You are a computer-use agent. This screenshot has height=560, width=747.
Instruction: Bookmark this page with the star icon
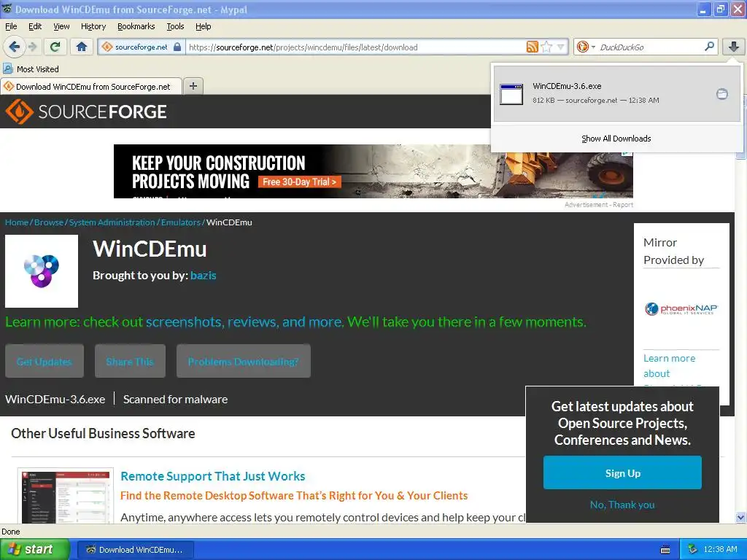547,47
